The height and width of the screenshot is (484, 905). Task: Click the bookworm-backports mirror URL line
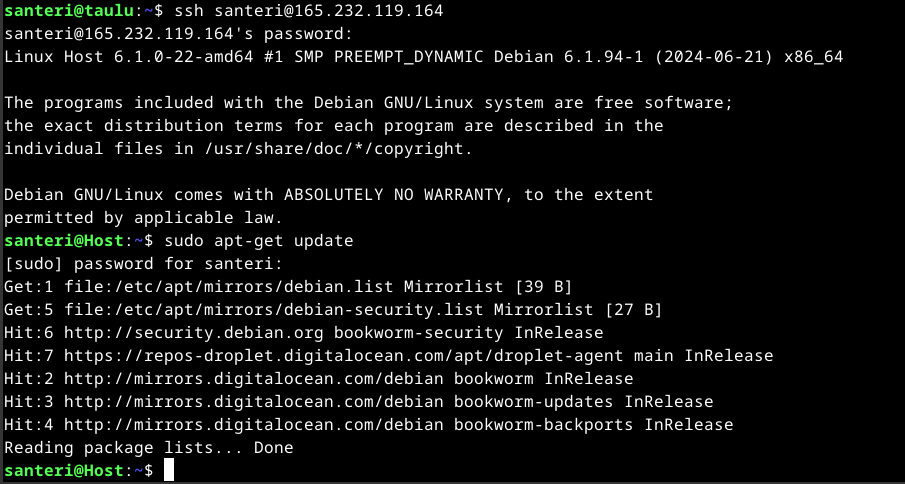352,424
